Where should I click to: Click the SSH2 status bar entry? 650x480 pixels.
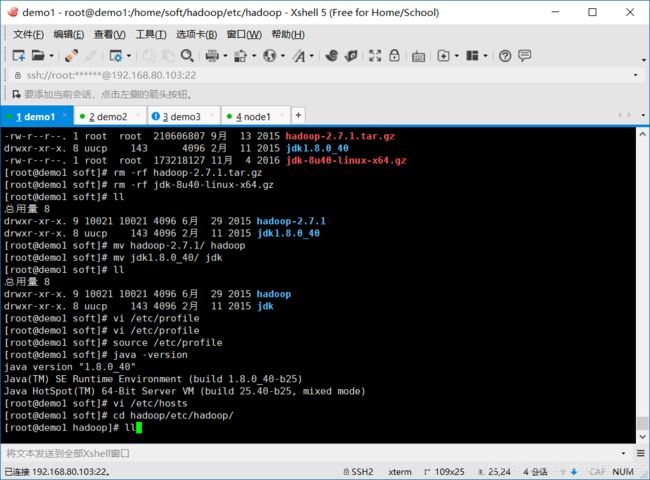(359, 472)
